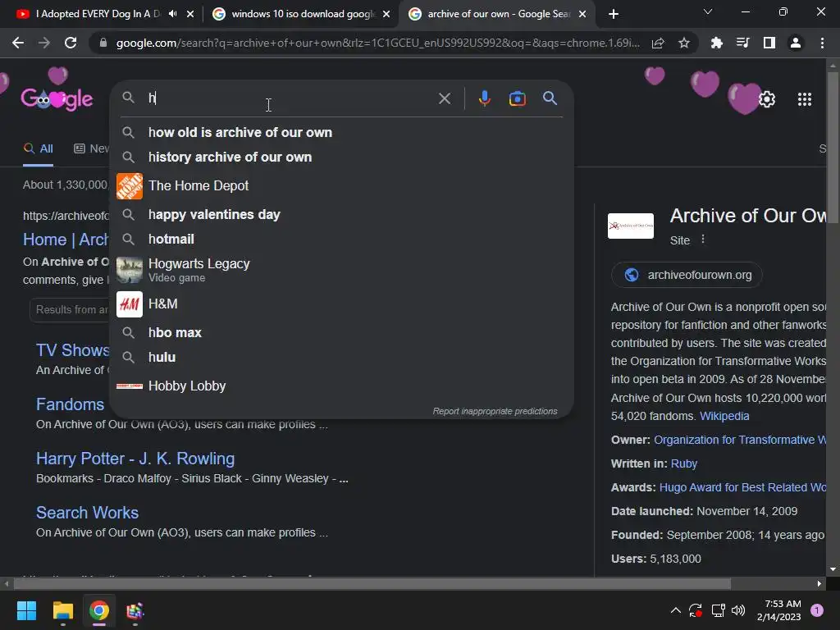Open a new browser tab
Viewport: 840px width, 630px height.
(614, 14)
